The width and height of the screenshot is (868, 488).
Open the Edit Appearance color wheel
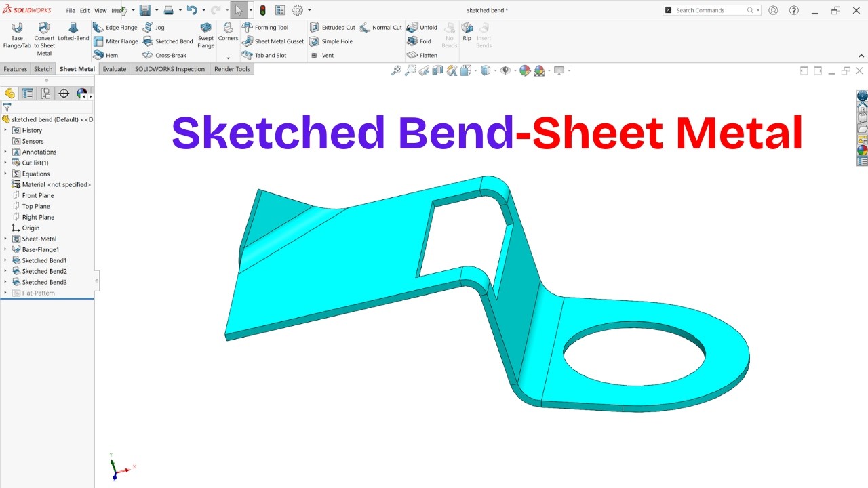click(x=525, y=70)
